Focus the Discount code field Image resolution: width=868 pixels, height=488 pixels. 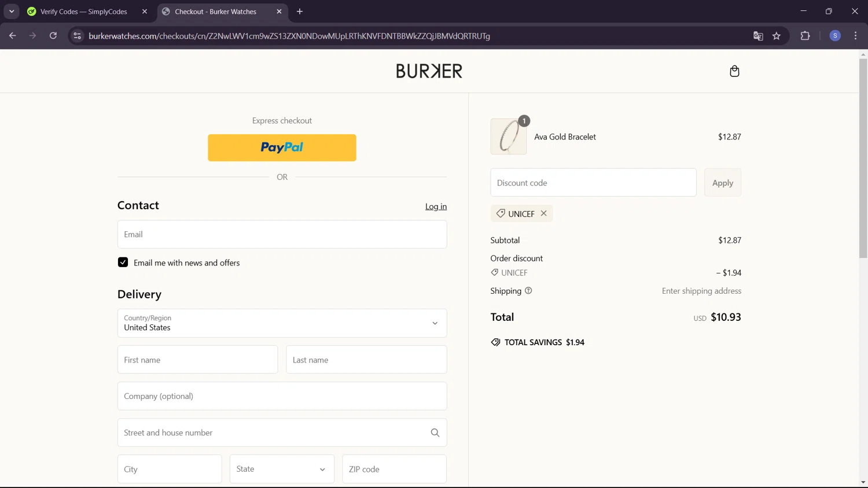(x=593, y=183)
